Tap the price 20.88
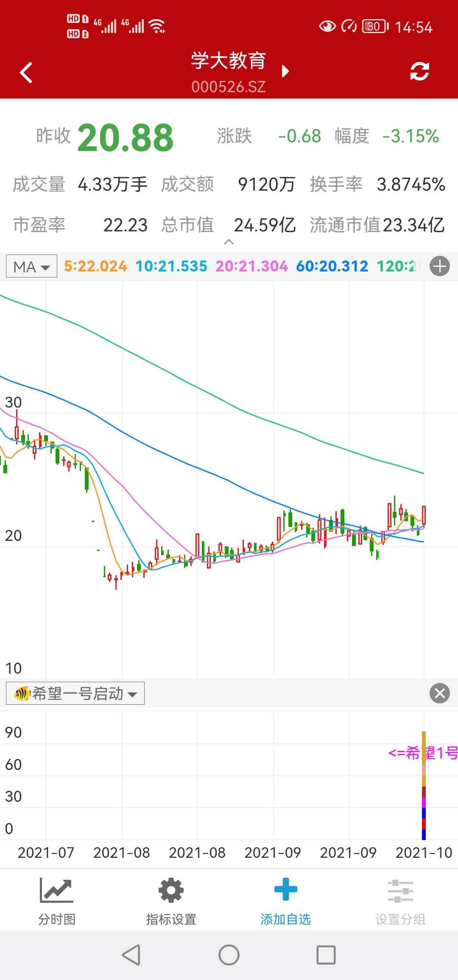This screenshot has height=980, width=458. click(126, 138)
